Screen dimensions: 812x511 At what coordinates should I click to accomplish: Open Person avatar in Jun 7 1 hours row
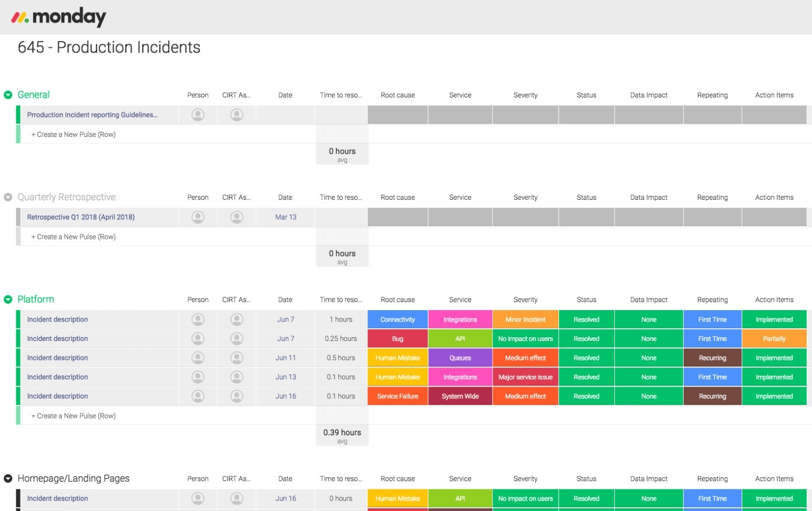pos(198,319)
